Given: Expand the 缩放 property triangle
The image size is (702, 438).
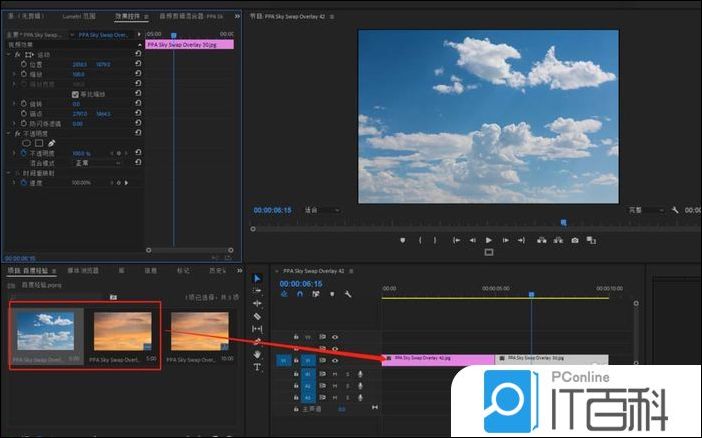Looking at the screenshot, I should [13, 74].
